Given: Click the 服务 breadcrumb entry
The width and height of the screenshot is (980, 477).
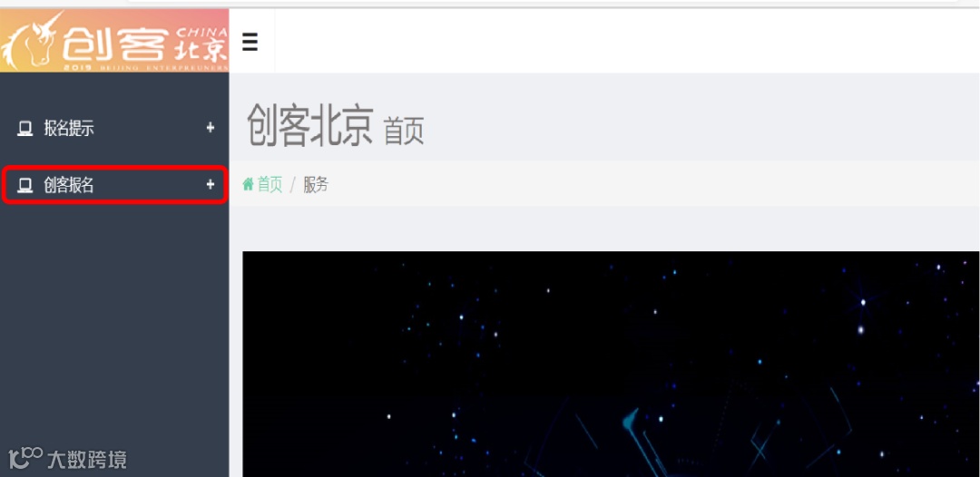Looking at the screenshot, I should pyautogui.click(x=316, y=184).
